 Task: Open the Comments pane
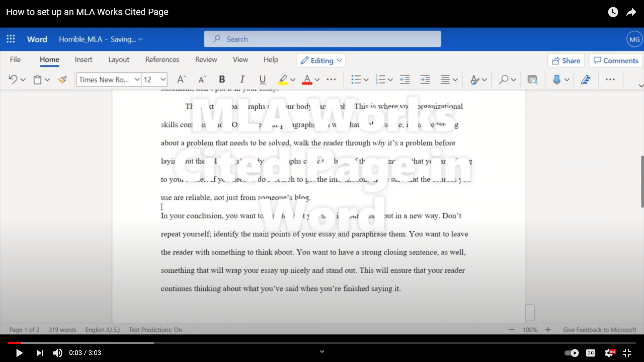616,60
